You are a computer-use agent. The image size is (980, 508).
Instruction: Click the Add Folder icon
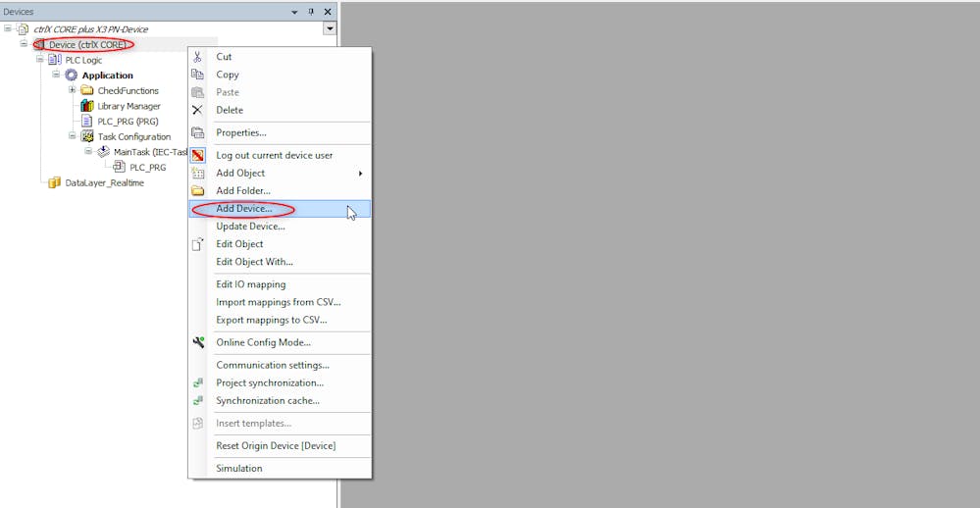[197, 190]
